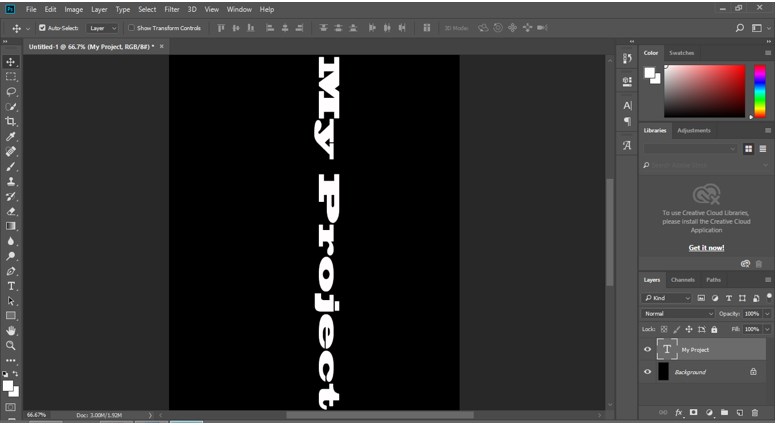
Task: Select the Clone Stamp tool
Action: [10, 182]
